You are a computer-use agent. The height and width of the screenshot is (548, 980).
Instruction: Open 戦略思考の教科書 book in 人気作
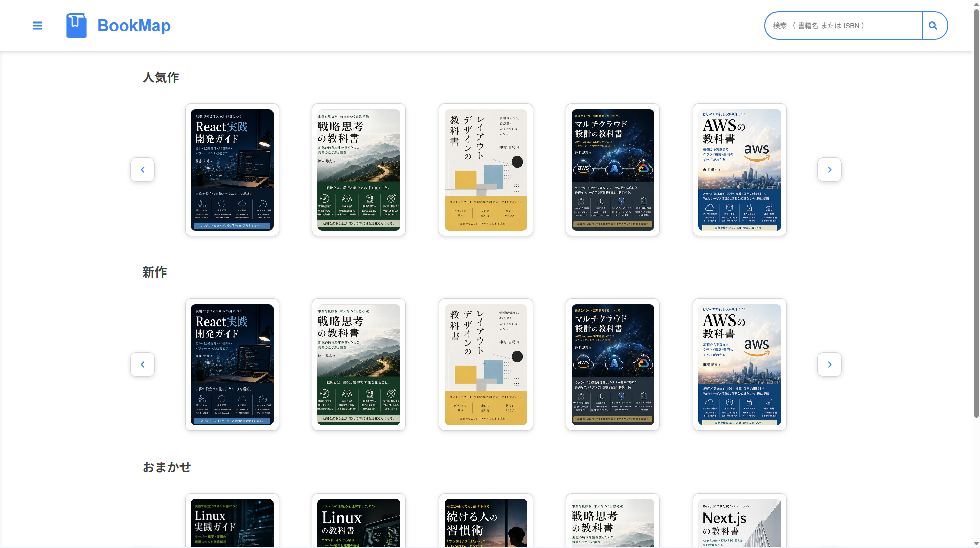click(x=359, y=170)
